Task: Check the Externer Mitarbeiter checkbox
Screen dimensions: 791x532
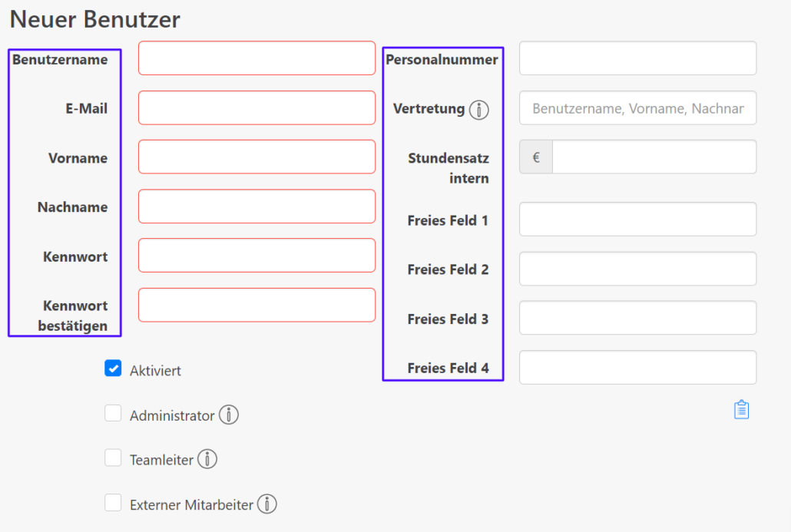Action: coord(113,503)
